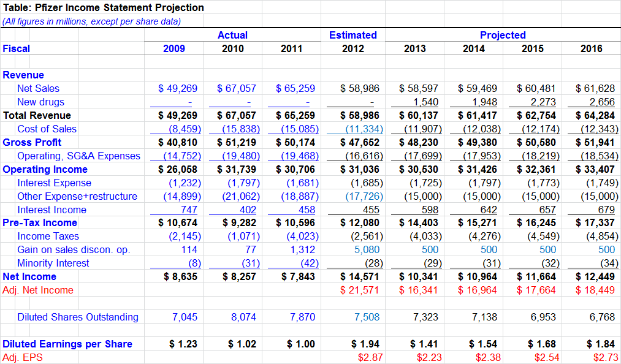Click 'Gain on sales discon. op.' label

coord(74,249)
